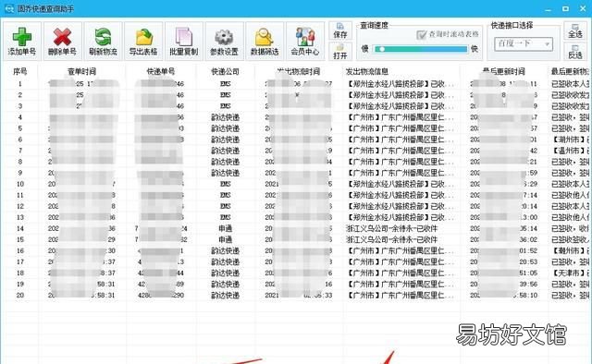Click the red X 删除单号 icon

coord(62,41)
